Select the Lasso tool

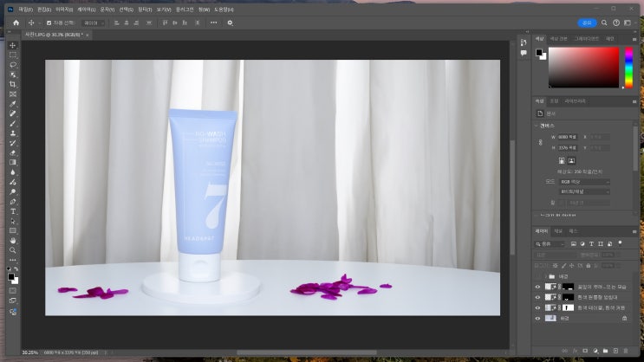(x=13, y=65)
